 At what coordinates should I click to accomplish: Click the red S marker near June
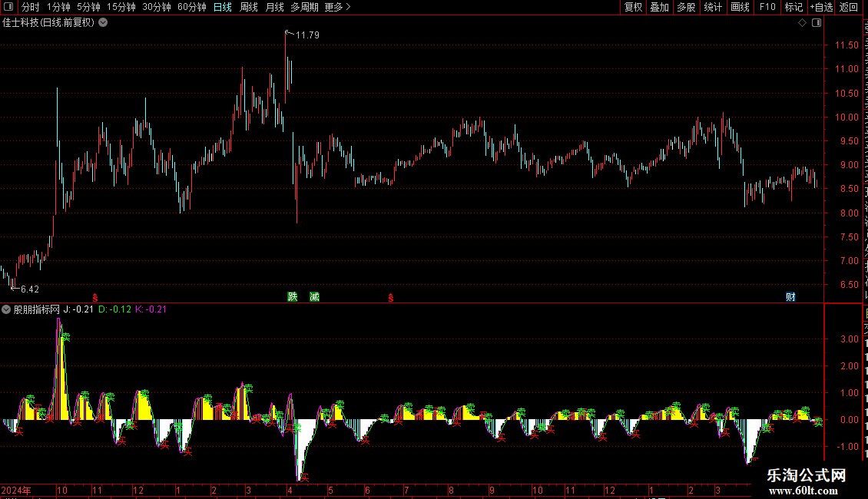point(391,298)
